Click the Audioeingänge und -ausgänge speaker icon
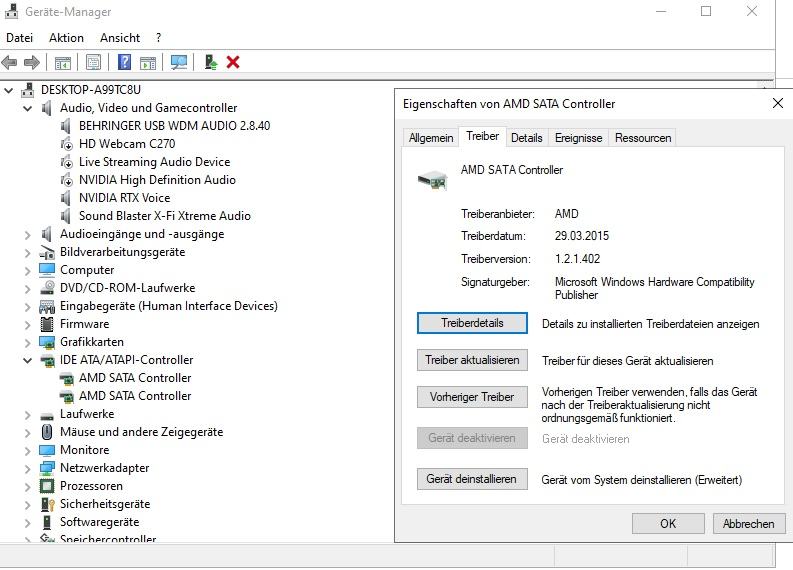Image resolution: width=793 pixels, height=570 pixels. point(47,234)
